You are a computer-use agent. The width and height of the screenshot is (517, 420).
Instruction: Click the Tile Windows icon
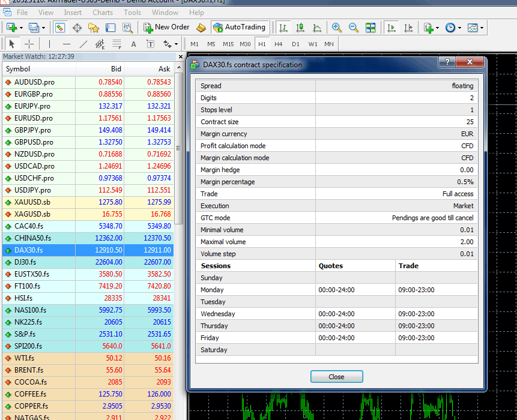click(x=370, y=28)
